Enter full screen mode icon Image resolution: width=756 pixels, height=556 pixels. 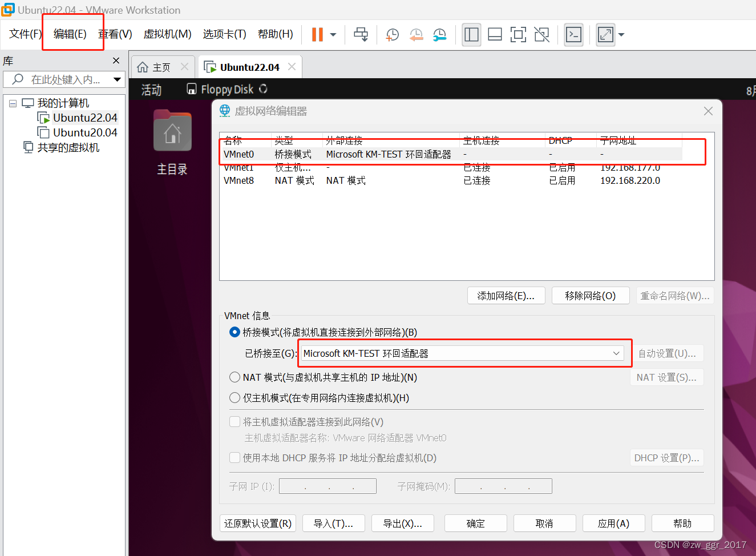click(x=518, y=35)
